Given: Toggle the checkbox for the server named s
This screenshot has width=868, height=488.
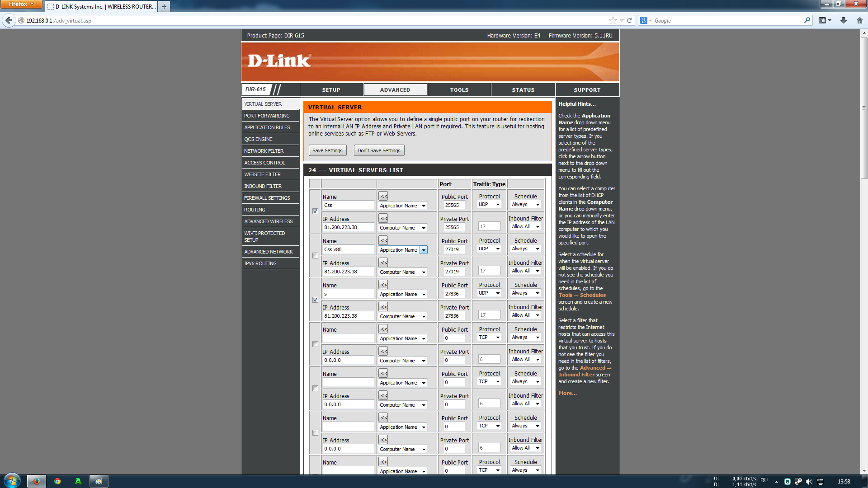Looking at the screenshot, I should click(315, 300).
